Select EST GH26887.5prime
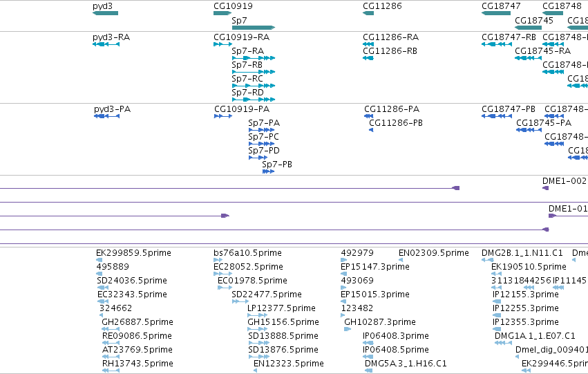The image size is (588, 374). point(111,329)
